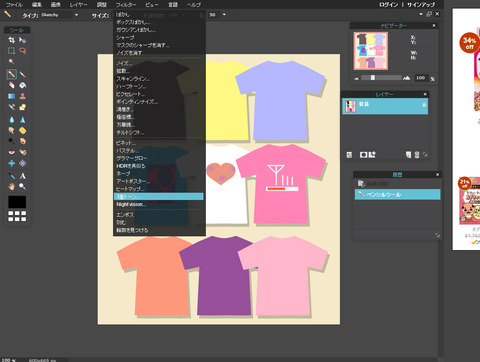Select the Paint Bucket tool

coord(22,85)
